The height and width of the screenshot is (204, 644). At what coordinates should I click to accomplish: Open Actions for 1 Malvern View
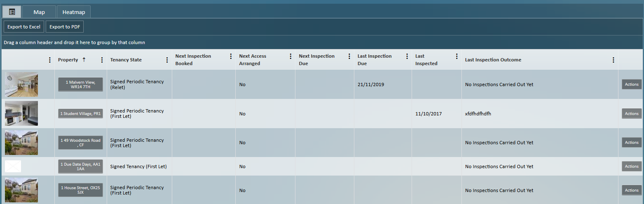pyautogui.click(x=631, y=84)
